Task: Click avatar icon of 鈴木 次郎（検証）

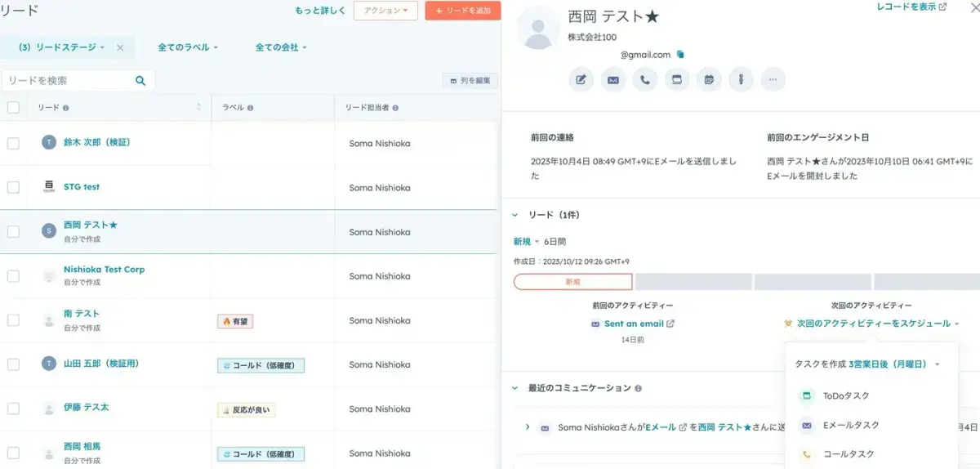Action: pos(49,142)
